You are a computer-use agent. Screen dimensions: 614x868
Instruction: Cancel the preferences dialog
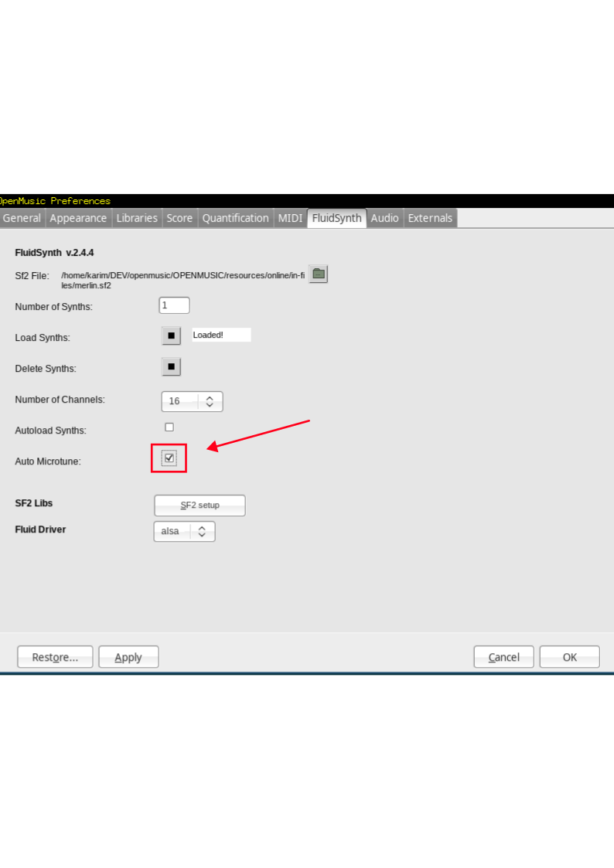pyautogui.click(x=503, y=657)
